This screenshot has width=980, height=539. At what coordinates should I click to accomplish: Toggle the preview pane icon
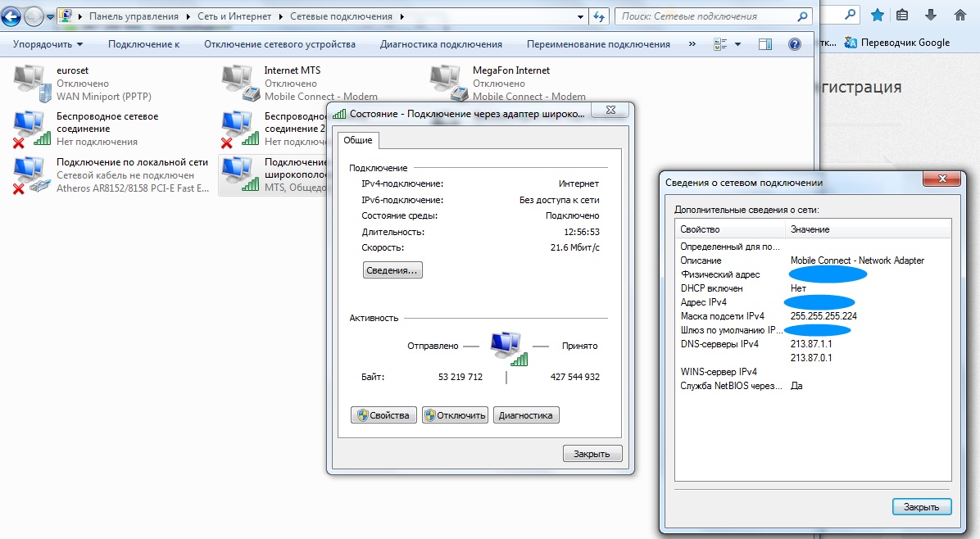click(764, 44)
